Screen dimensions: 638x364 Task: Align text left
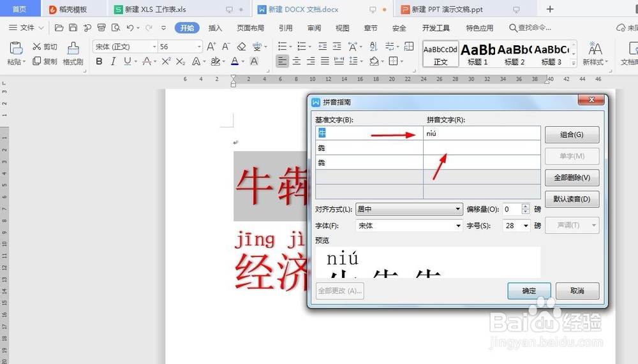point(282,61)
